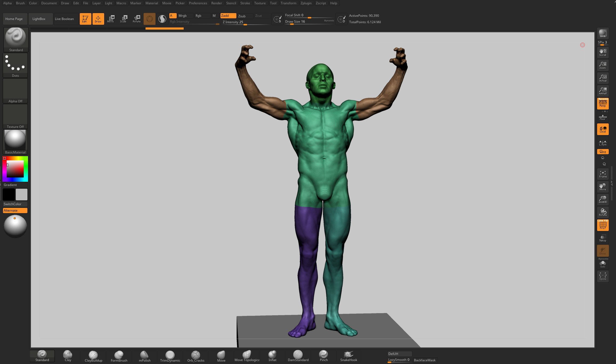Click the Zoom3D icon

pyautogui.click(x=603, y=200)
